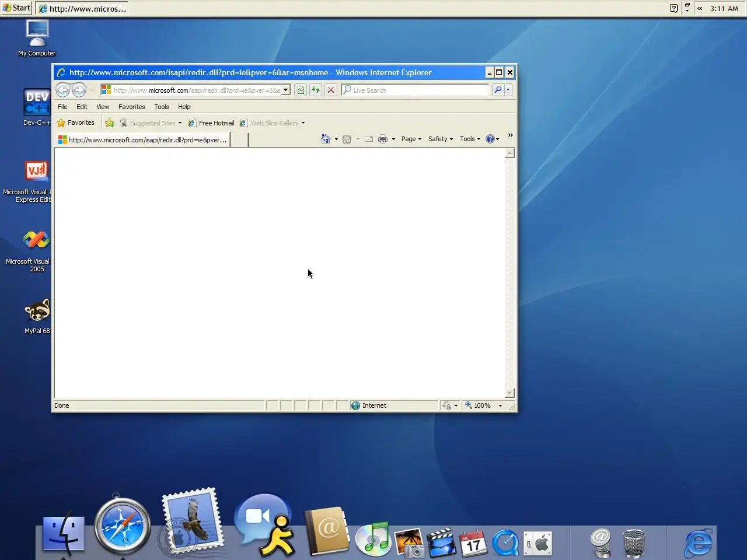Screen dimensions: 747x560
Task: Select the Internet Explorer taskbar button
Action: pos(82,8)
